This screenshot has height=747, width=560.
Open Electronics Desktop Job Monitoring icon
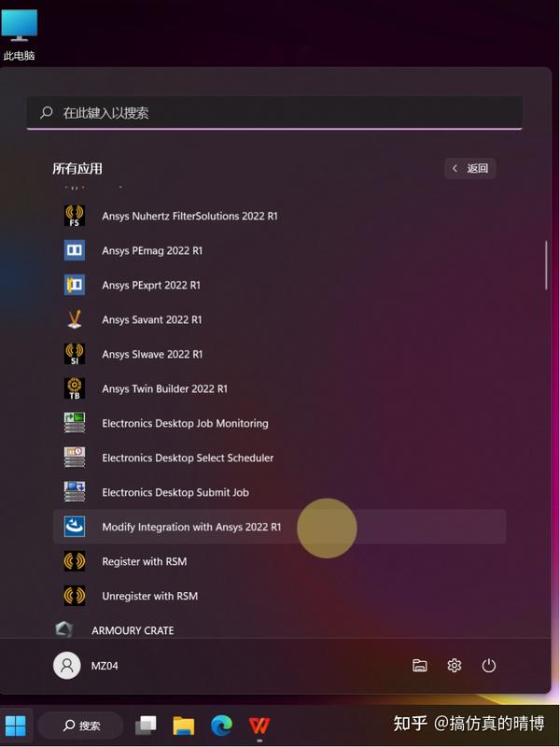75,423
